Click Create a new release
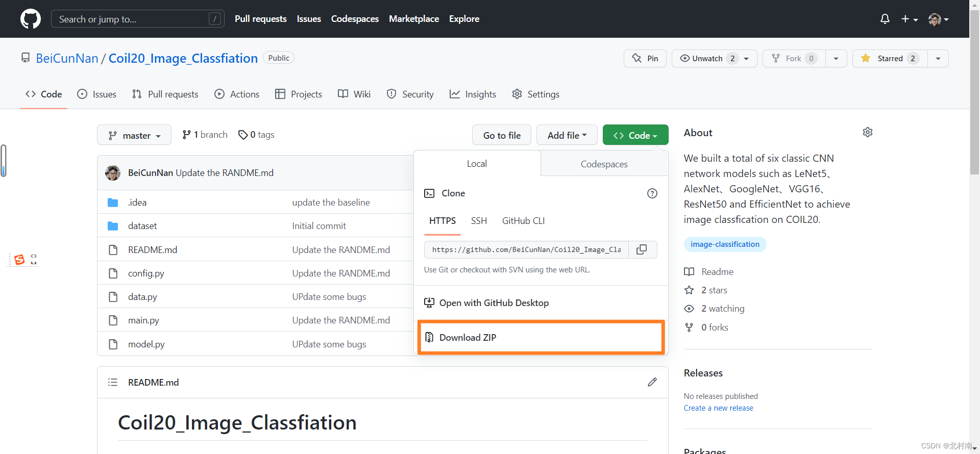980x454 pixels. tap(718, 408)
